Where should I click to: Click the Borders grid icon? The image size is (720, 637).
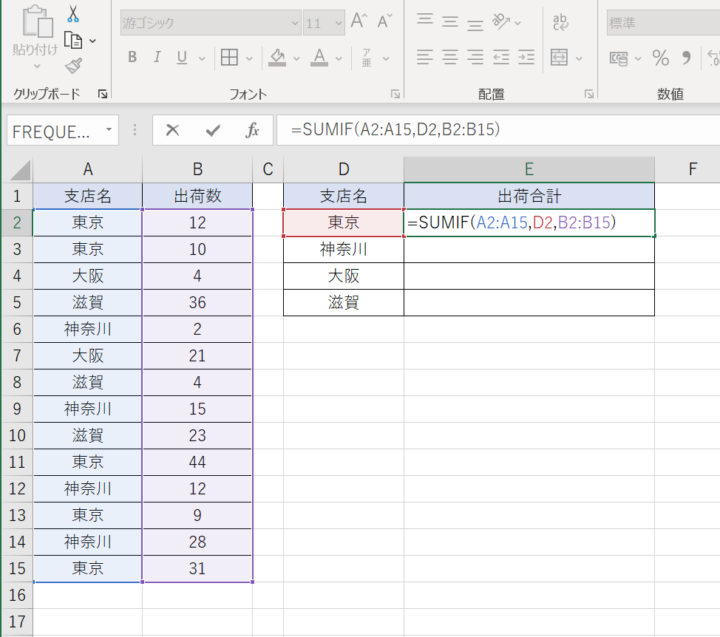[x=229, y=57]
